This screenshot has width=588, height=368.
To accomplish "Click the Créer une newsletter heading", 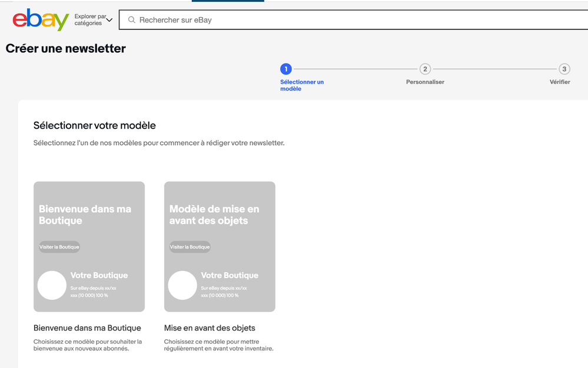I will click(65, 49).
